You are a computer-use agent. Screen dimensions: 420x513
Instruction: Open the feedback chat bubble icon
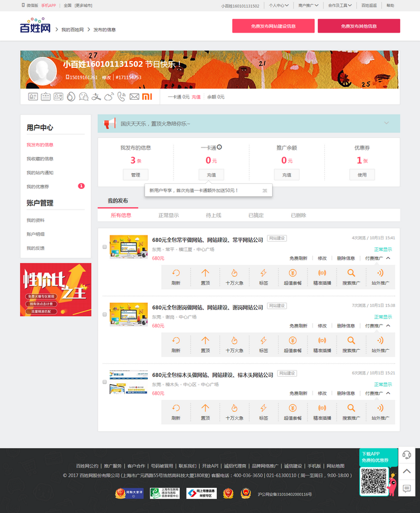407,488
